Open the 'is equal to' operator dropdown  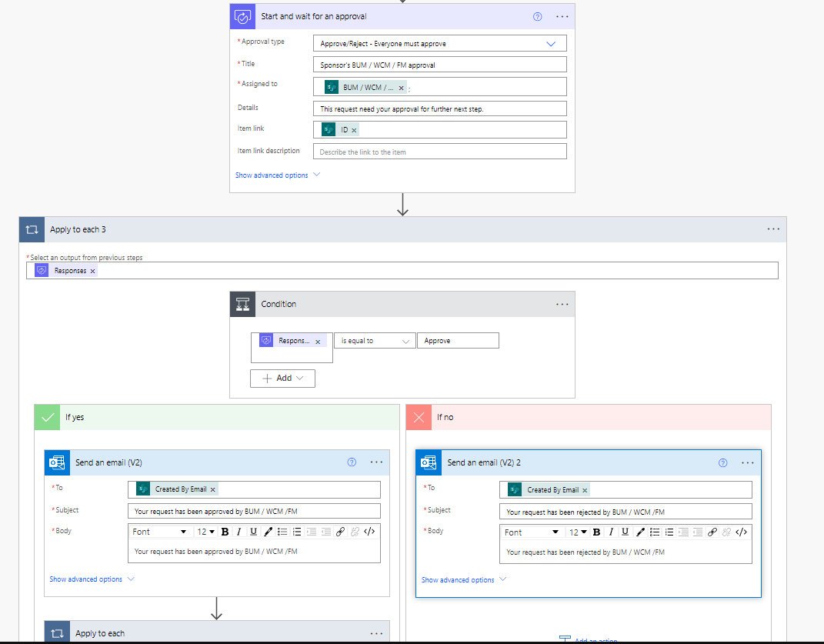[375, 341]
